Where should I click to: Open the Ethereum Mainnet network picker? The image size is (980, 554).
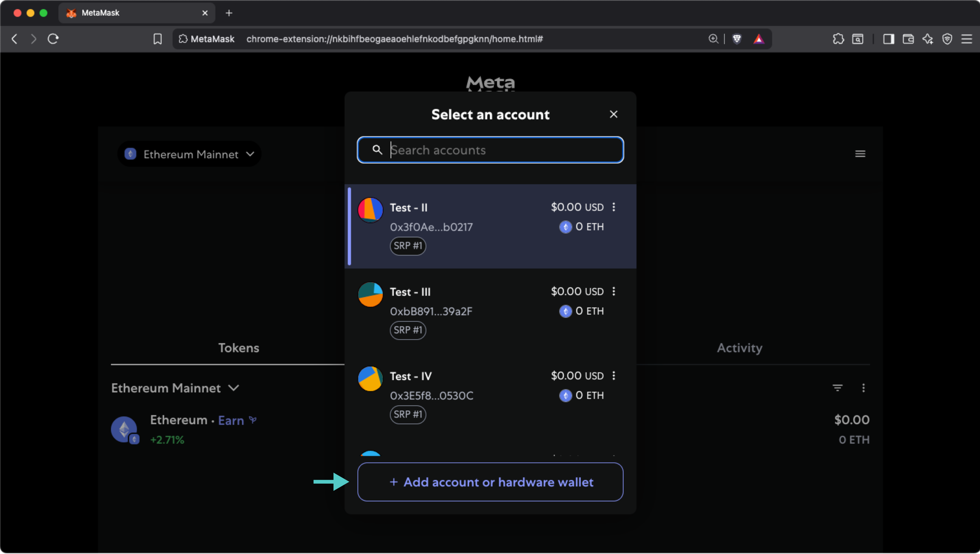click(189, 154)
